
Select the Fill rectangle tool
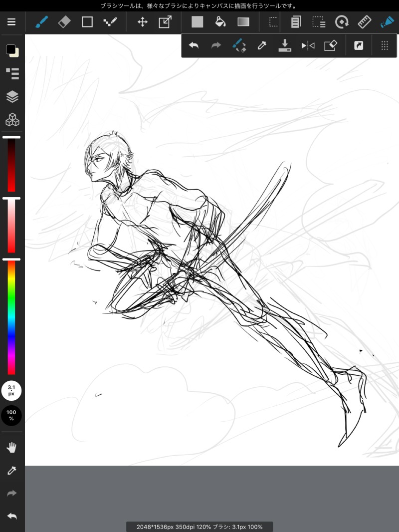pos(198,22)
